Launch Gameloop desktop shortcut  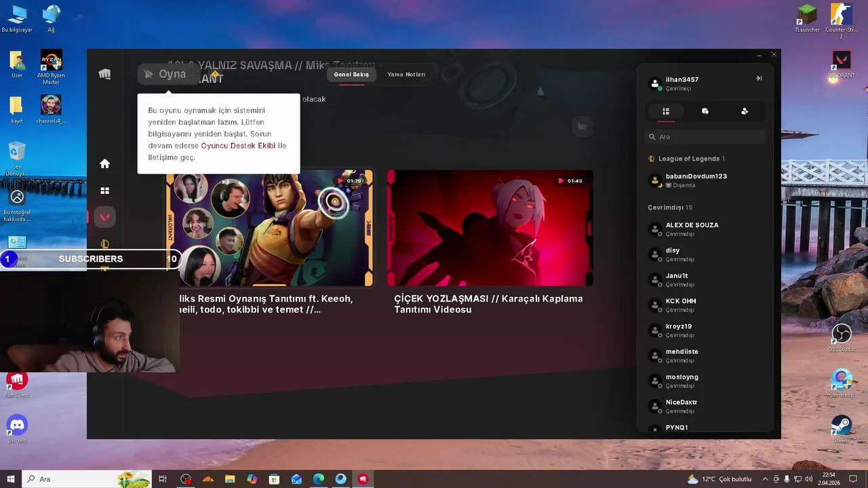pos(842,383)
